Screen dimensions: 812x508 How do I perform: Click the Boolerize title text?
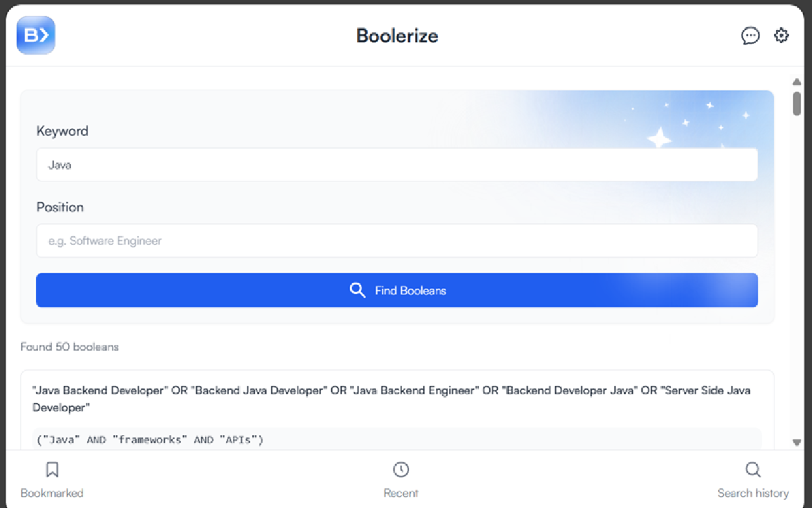click(397, 36)
